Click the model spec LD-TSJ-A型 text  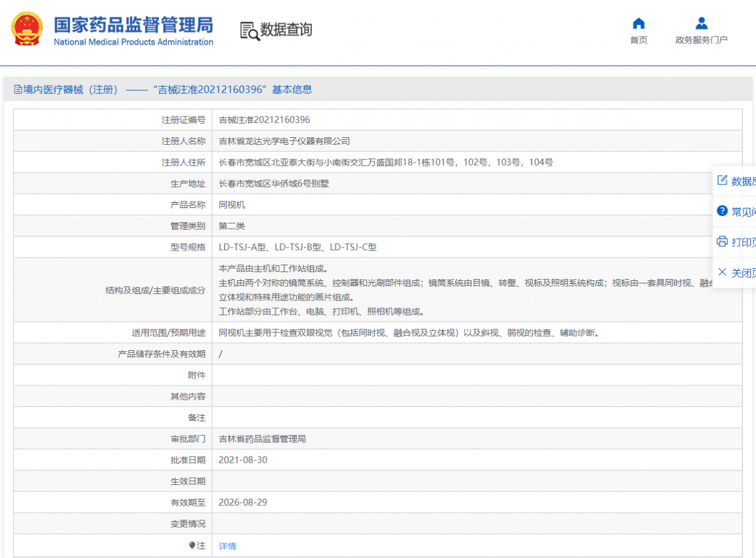click(243, 248)
